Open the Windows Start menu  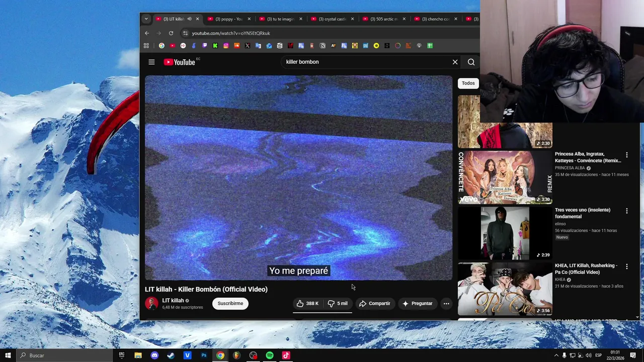[8, 355]
